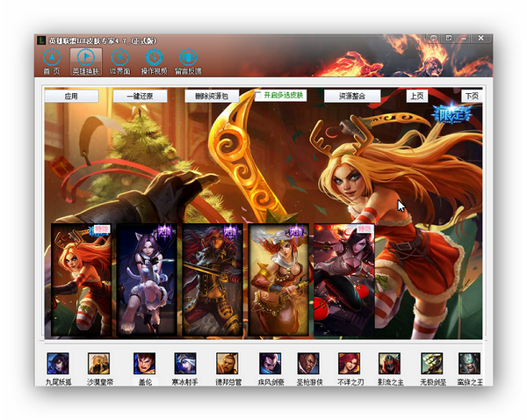This screenshot has height=420, width=527.
Task: Choose the purple cat-girl Katarina skin thumbnail
Action: [x=147, y=279]
